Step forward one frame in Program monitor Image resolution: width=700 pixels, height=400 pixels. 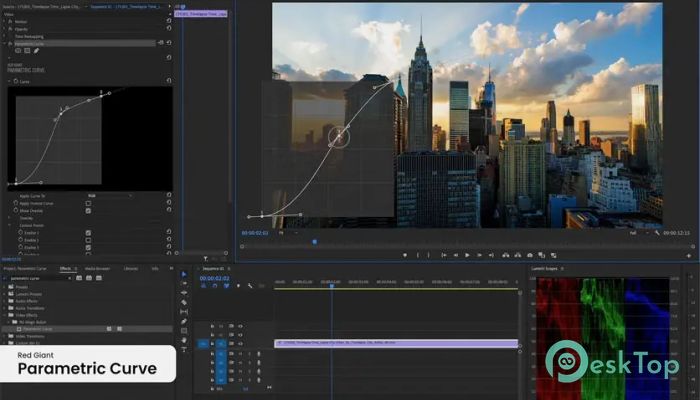pyautogui.click(x=479, y=255)
